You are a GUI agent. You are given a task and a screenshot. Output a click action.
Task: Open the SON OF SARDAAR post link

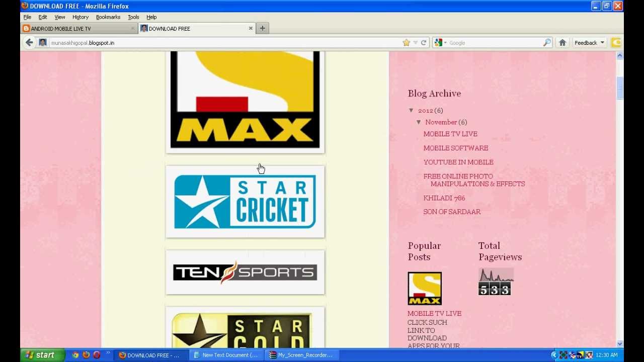click(452, 212)
